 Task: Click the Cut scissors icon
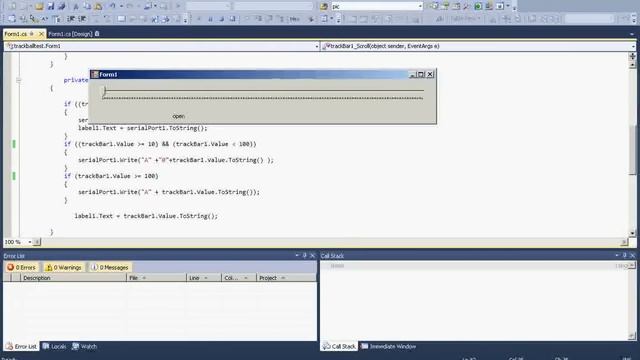coord(76,6)
